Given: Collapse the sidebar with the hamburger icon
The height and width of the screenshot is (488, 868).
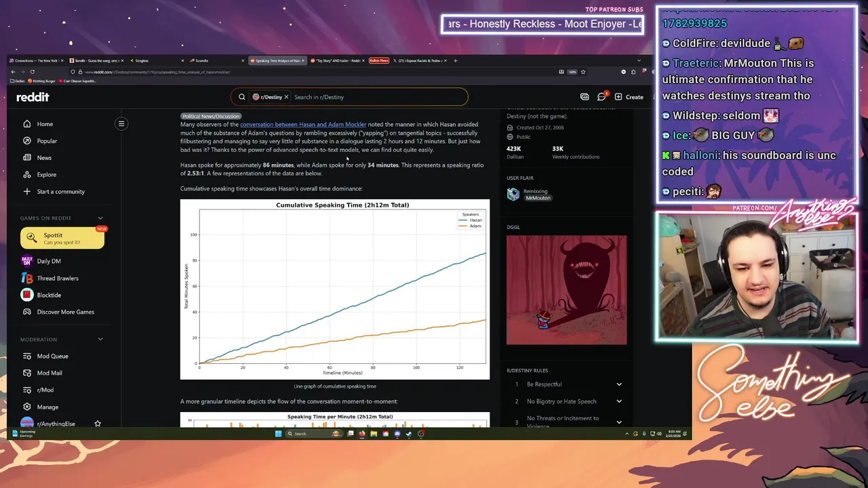Looking at the screenshot, I should [x=121, y=123].
